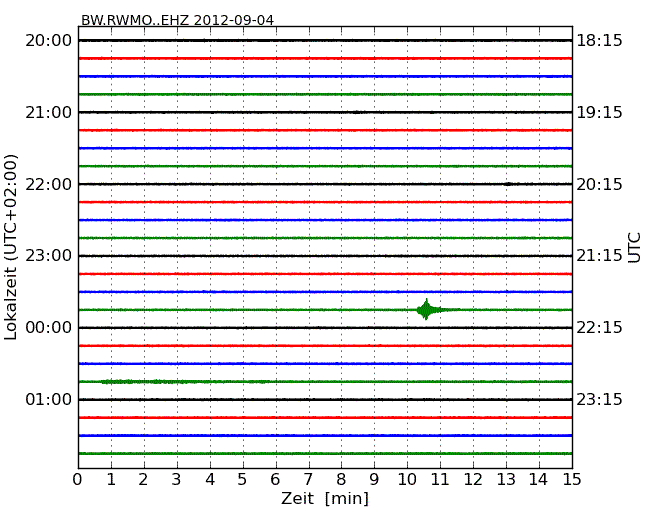650x520 pixels.
Task: Click the red trace just below 20:00
Action: (325, 58)
